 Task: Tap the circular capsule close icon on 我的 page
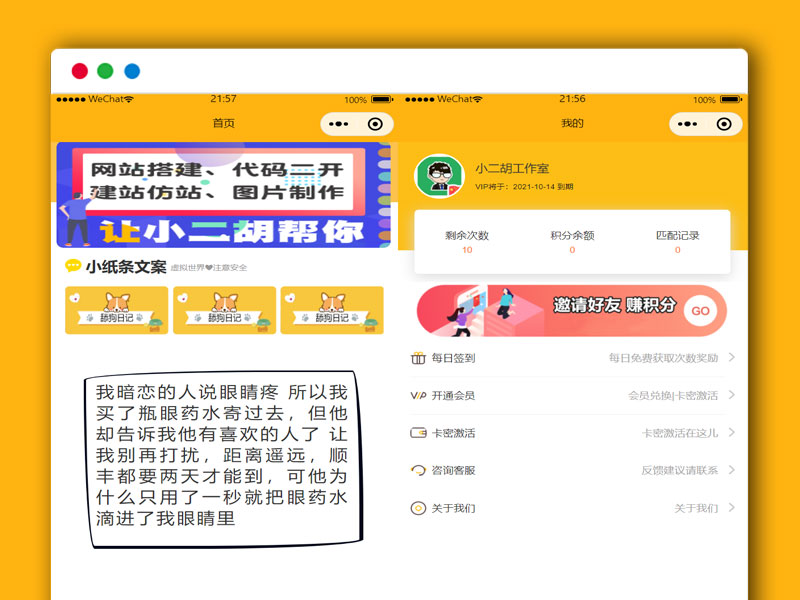(726, 124)
